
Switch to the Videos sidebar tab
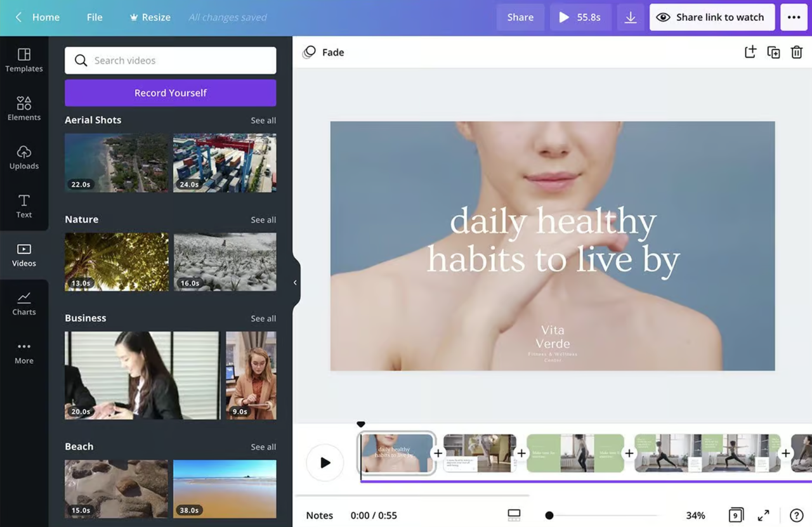pos(24,255)
